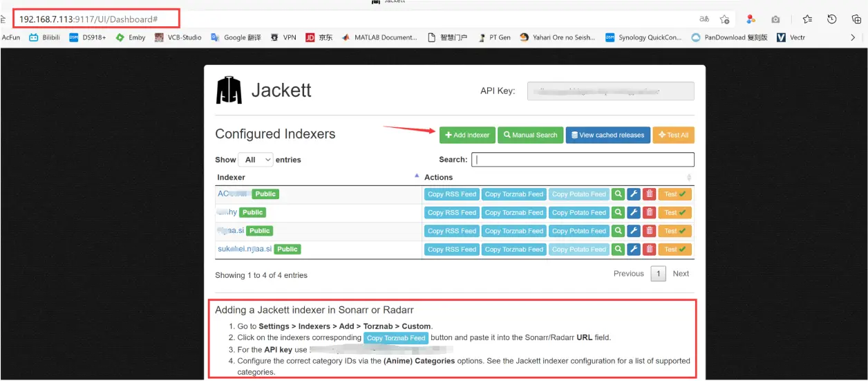Image resolution: width=868 pixels, height=381 pixels.
Task: Click the read aloud icon in address bar
Action: pos(704,19)
